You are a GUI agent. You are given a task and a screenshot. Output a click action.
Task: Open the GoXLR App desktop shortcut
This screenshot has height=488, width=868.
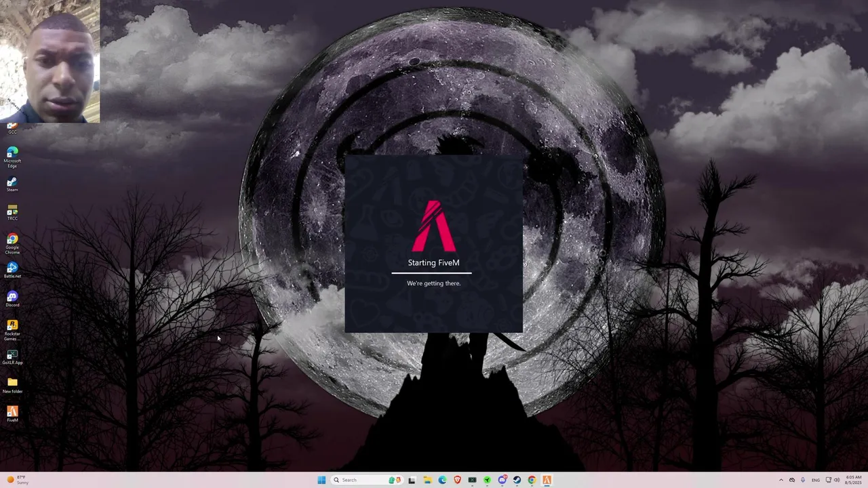coord(12,357)
